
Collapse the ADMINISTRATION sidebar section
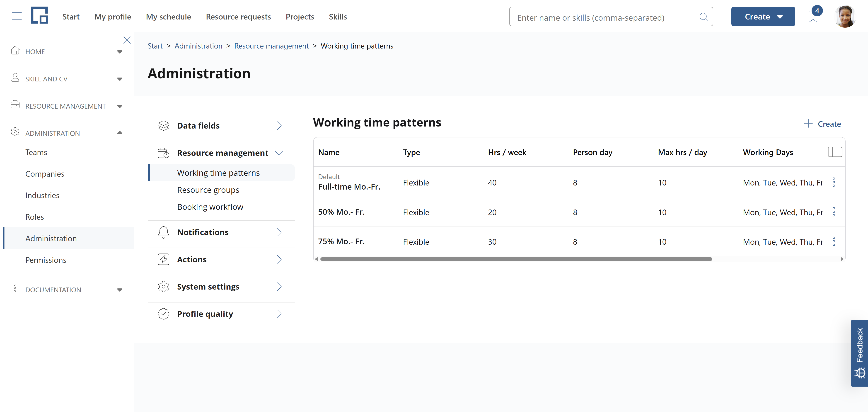click(120, 133)
